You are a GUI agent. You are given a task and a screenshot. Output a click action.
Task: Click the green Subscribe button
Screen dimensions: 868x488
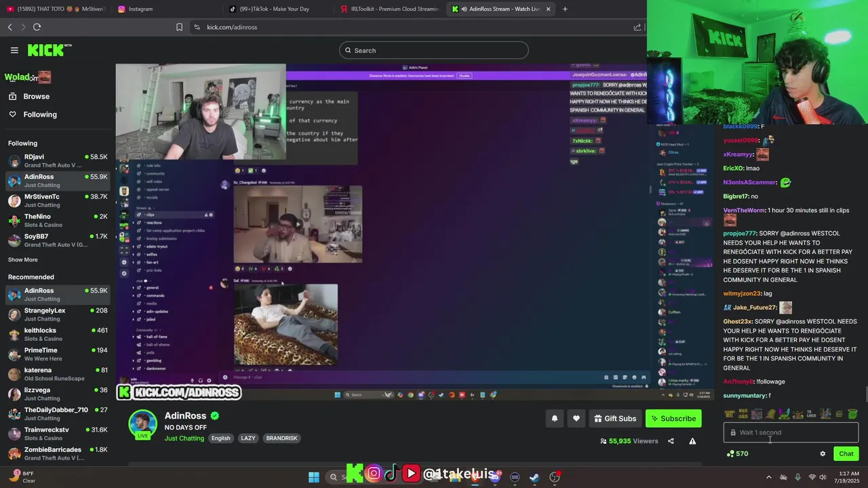click(x=673, y=418)
